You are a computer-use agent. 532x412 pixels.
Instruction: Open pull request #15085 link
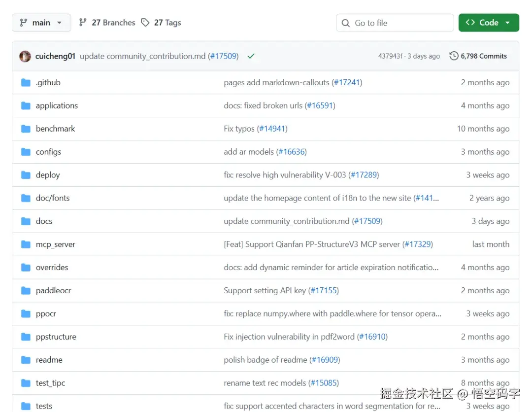324,383
